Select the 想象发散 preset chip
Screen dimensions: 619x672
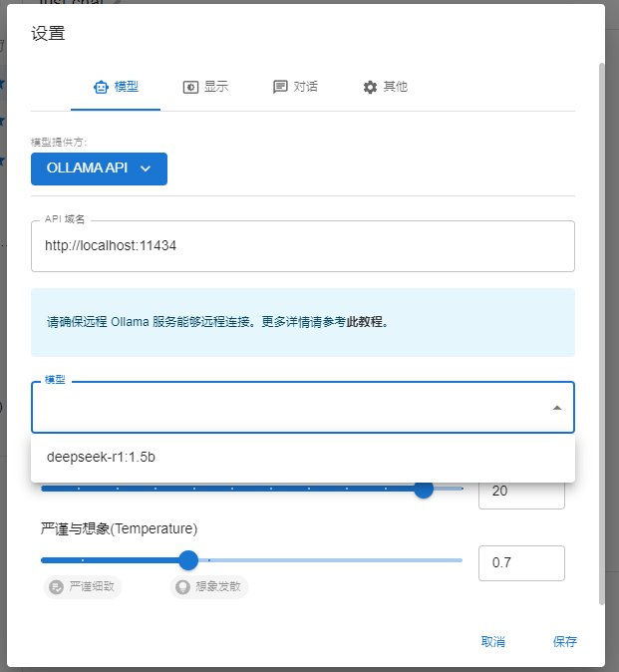click(209, 586)
